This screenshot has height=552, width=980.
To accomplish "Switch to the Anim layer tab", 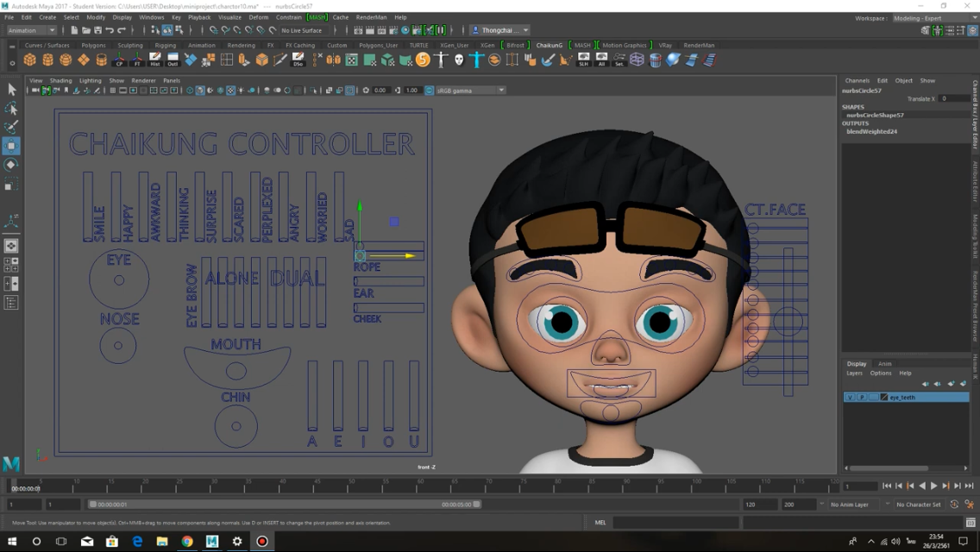I will click(885, 364).
